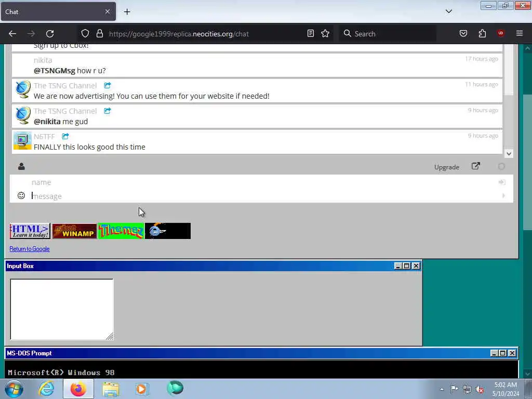532x399 pixels.
Task: Close the MS-DOS Prompt window
Action: click(x=512, y=353)
